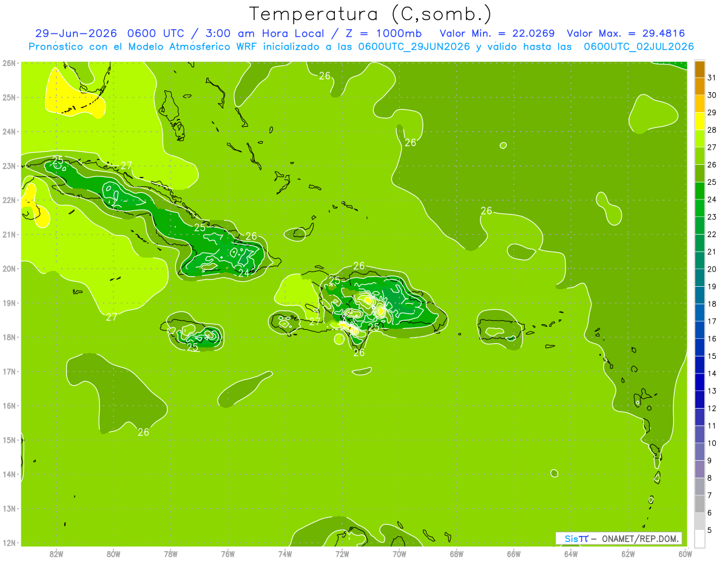Click the 25N latitude axis label

pos(8,97)
